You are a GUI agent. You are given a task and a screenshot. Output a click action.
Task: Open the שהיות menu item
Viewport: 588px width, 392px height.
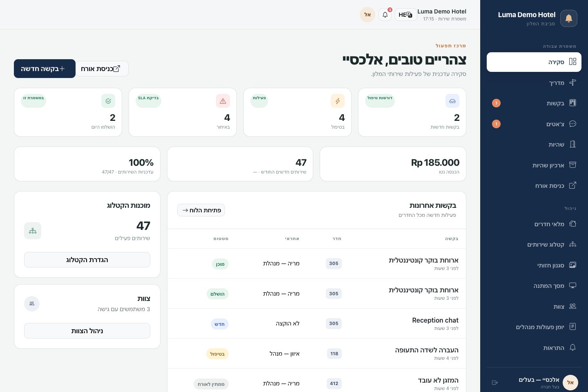[534, 144]
